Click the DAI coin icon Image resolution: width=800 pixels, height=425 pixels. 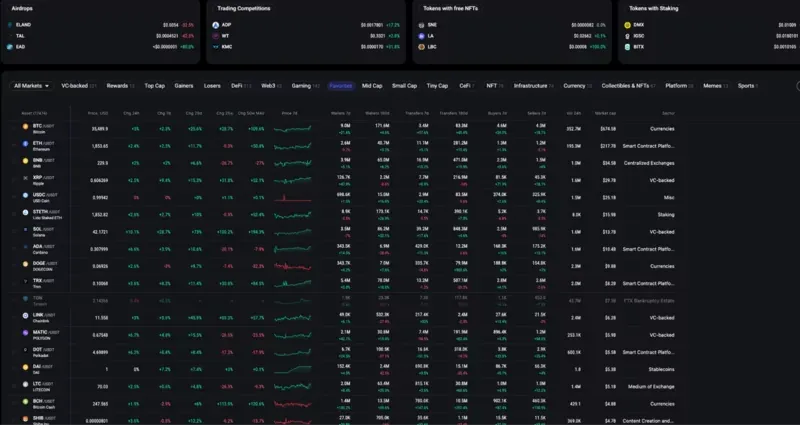(x=26, y=367)
